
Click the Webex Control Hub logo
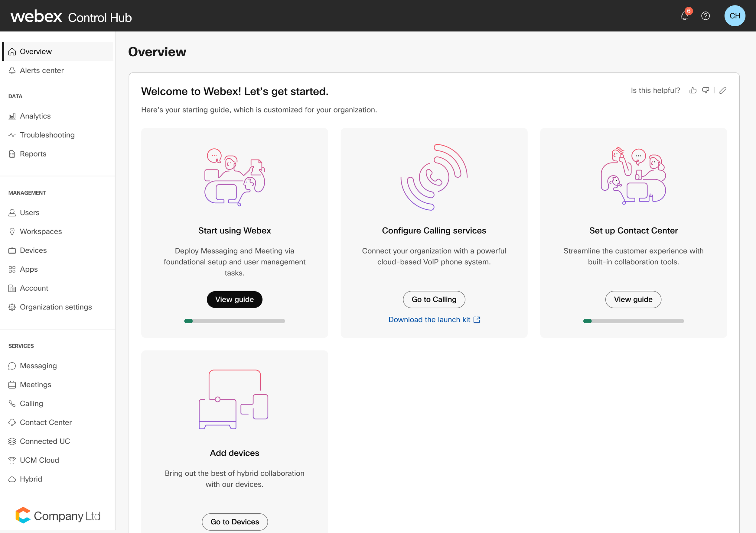coord(71,16)
